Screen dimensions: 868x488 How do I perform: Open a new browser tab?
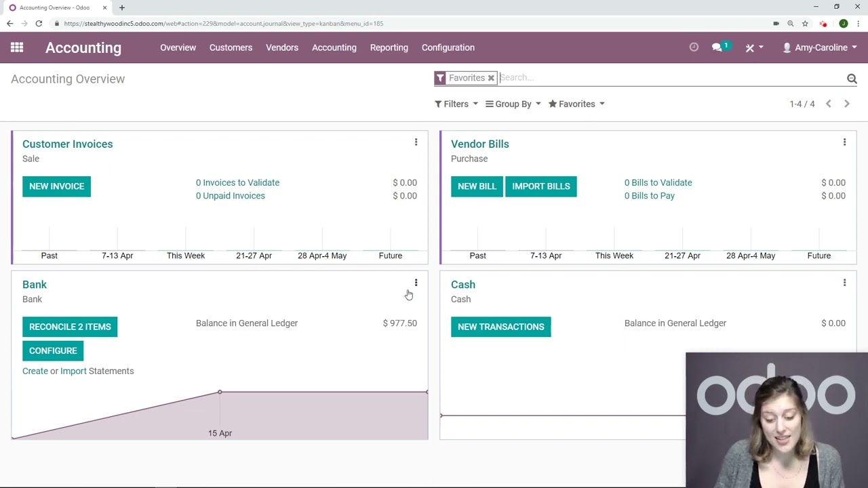click(122, 7)
